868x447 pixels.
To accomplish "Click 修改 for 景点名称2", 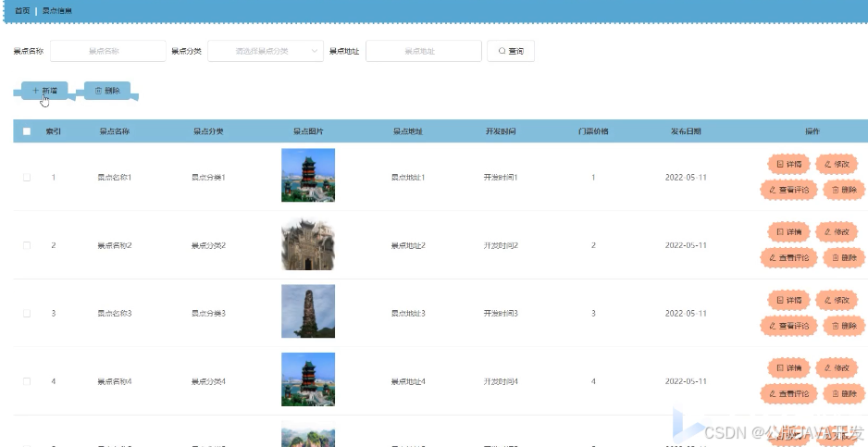I will 837,231.
